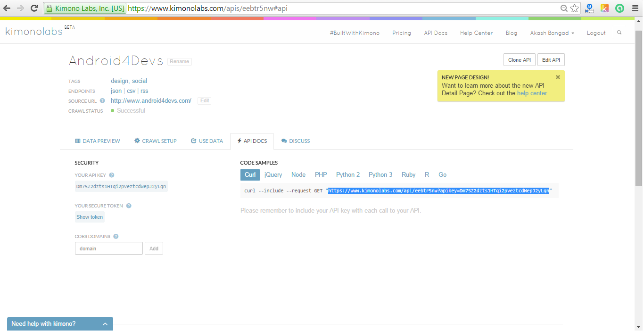Follow the help center link in notice
644x331 pixels.
[x=532, y=93]
